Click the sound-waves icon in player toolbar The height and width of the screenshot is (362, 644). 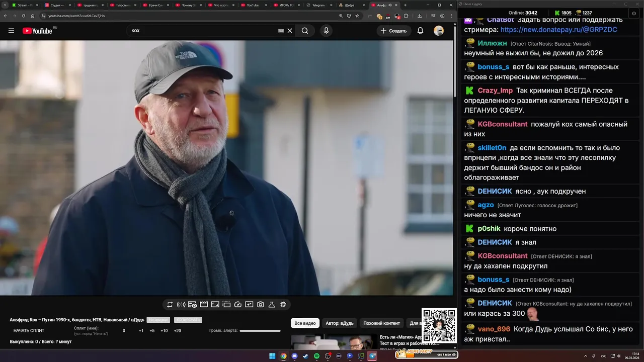coord(181,305)
